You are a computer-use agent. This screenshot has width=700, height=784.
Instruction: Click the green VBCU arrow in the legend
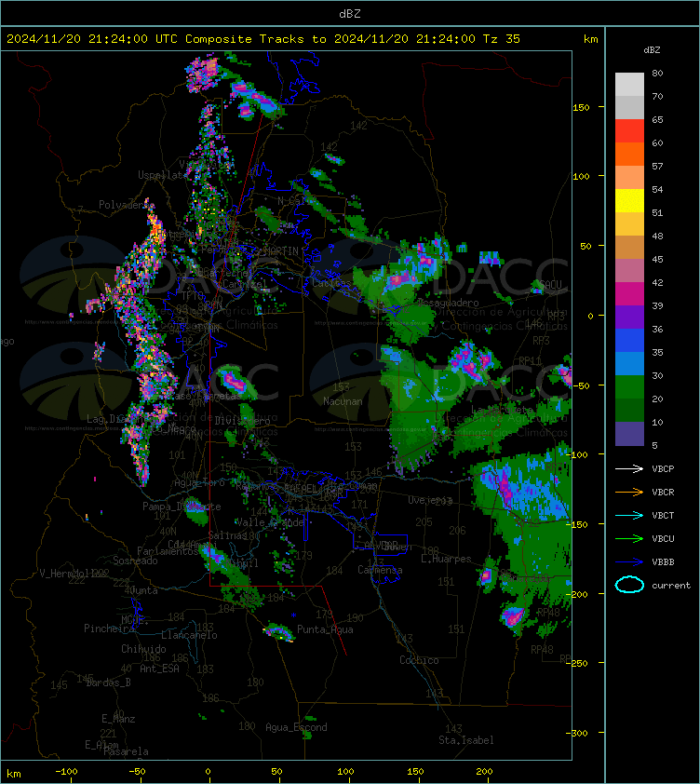[x=629, y=538]
